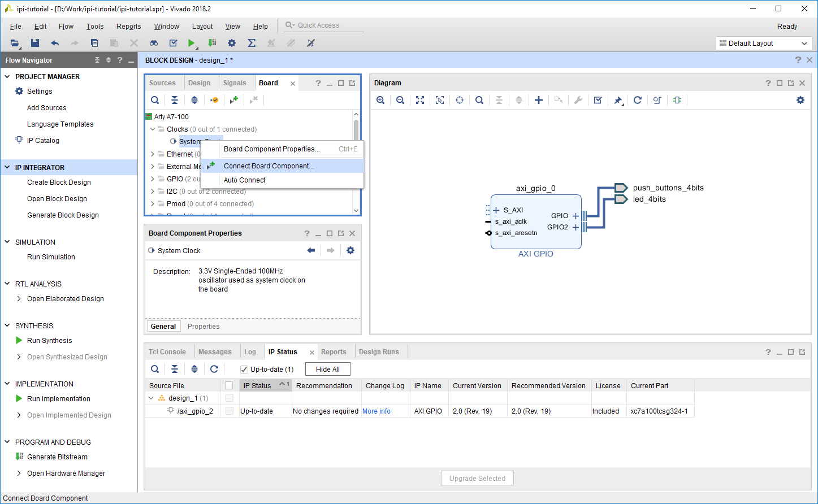Toggle the Up-to-date (1) filter checkbox
The height and width of the screenshot is (504, 818).
pos(244,370)
